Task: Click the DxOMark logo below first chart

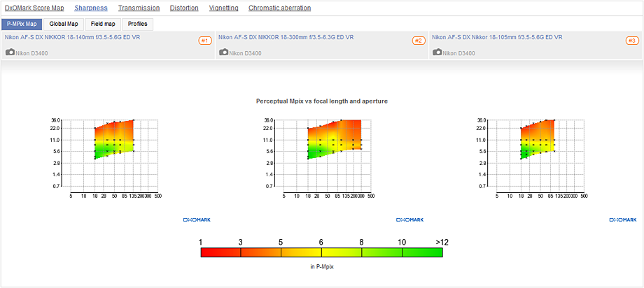Action: click(197, 220)
